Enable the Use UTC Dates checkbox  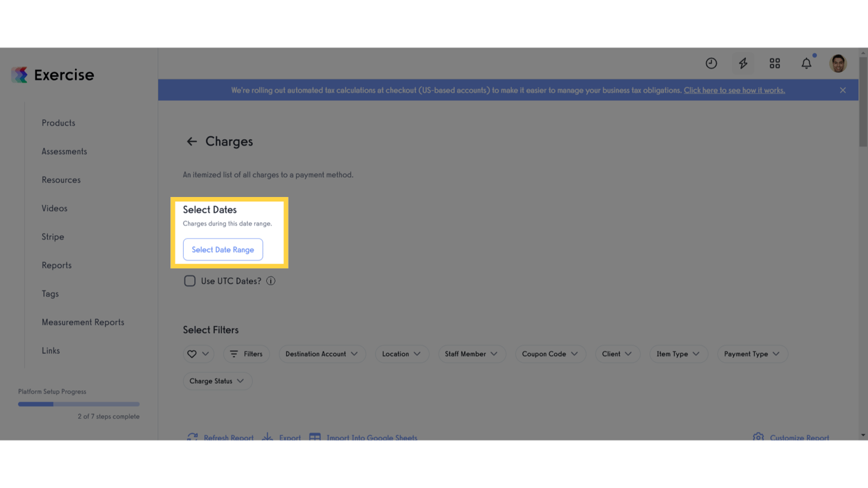coord(189,280)
